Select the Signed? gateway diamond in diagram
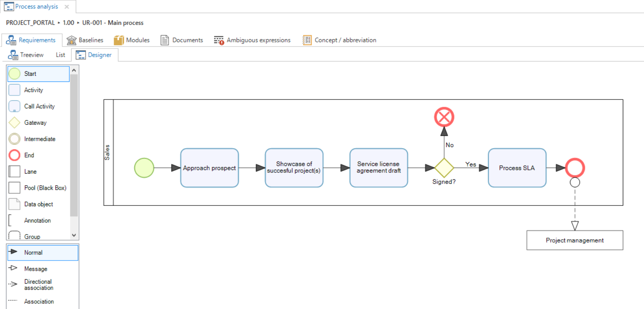 (x=444, y=168)
